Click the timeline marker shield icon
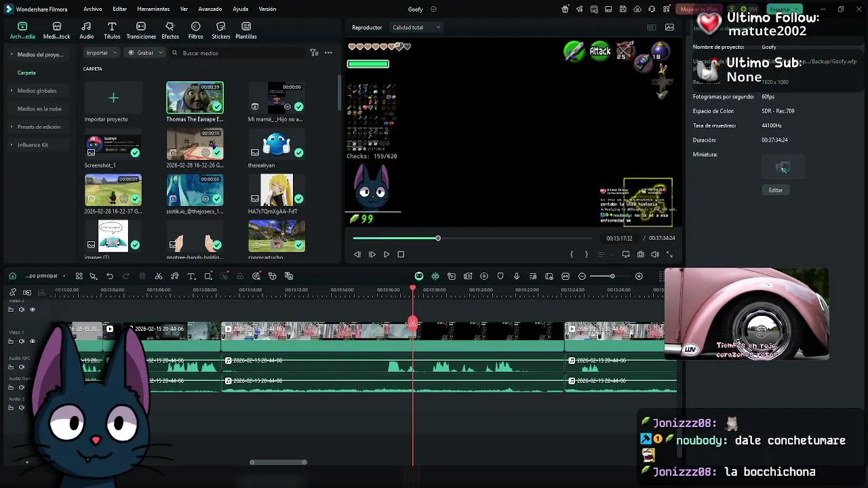 pos(500,276)
